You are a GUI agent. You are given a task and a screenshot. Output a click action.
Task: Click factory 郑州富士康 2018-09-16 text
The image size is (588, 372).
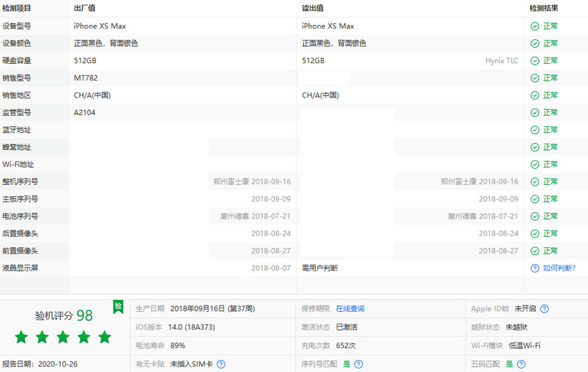252,181
